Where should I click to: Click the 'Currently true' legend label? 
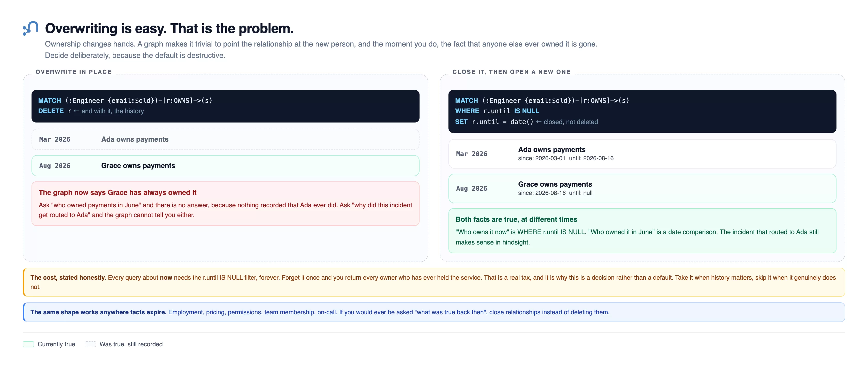56,344
